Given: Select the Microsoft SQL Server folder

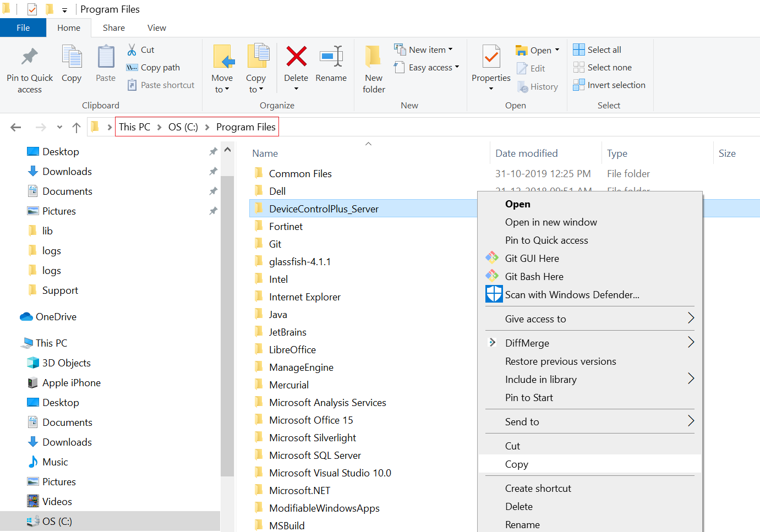Looking at the screenshot, I should click(315, 455).
